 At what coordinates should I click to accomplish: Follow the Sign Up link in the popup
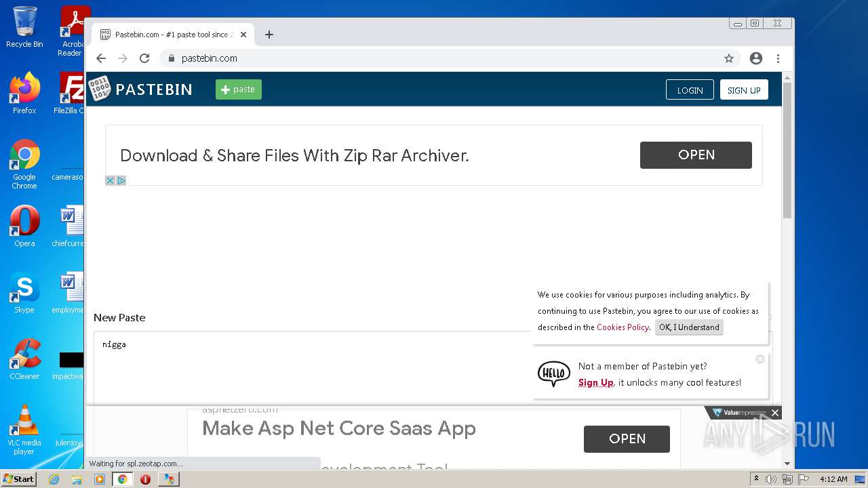tap(596, 383)
